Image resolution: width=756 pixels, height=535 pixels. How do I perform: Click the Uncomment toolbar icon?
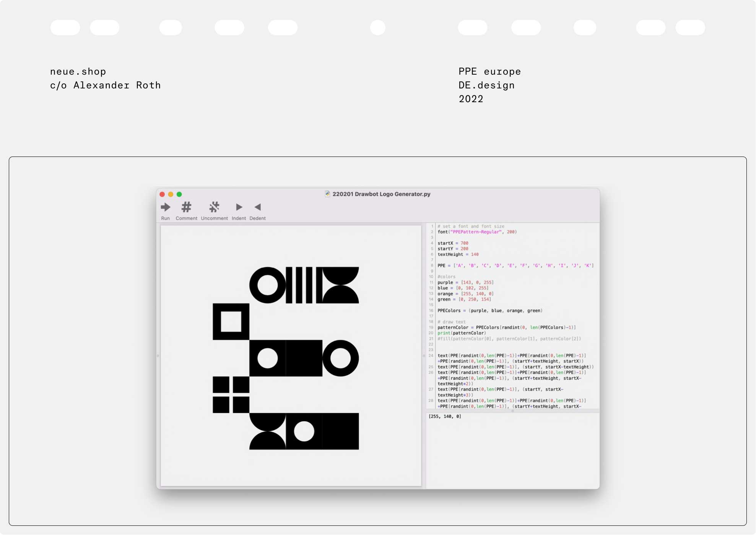[214, 208]
